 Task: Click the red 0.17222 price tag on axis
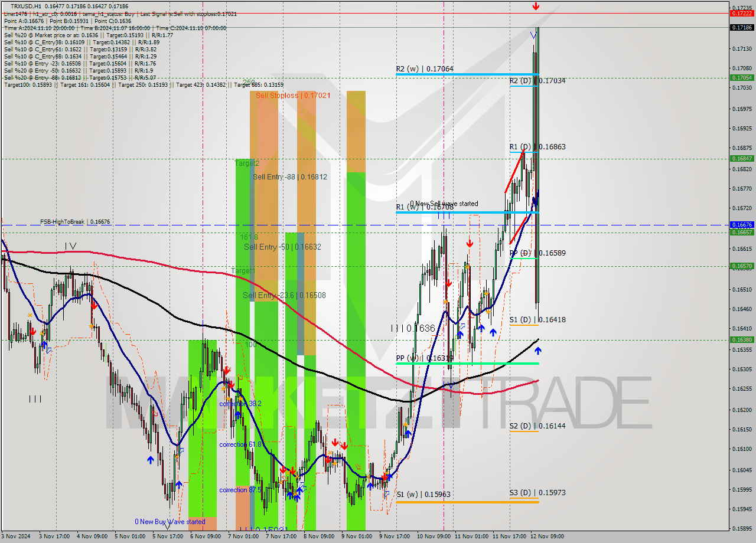click(742, 13)
